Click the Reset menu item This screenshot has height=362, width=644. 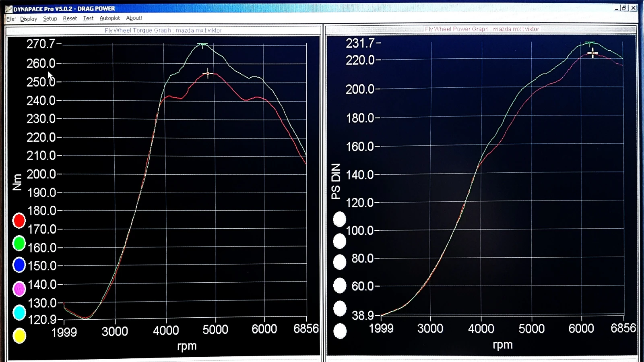tap(70, 19)
